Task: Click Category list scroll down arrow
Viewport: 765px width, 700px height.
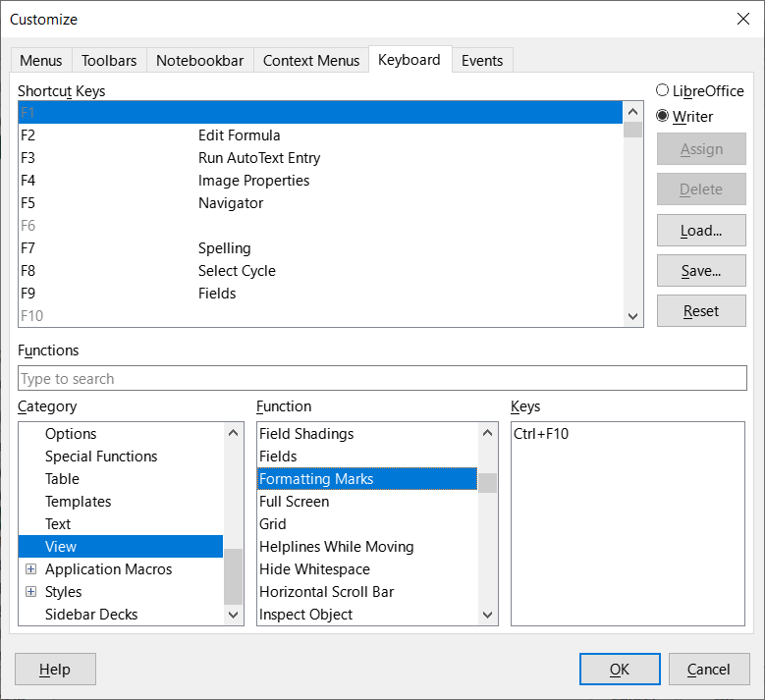Action: (233, 615)
